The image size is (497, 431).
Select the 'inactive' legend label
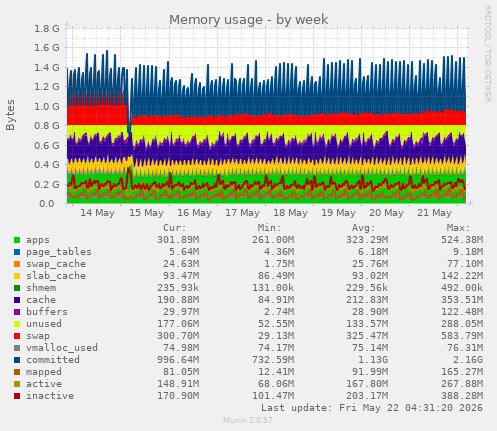click(x=50, y=396)
